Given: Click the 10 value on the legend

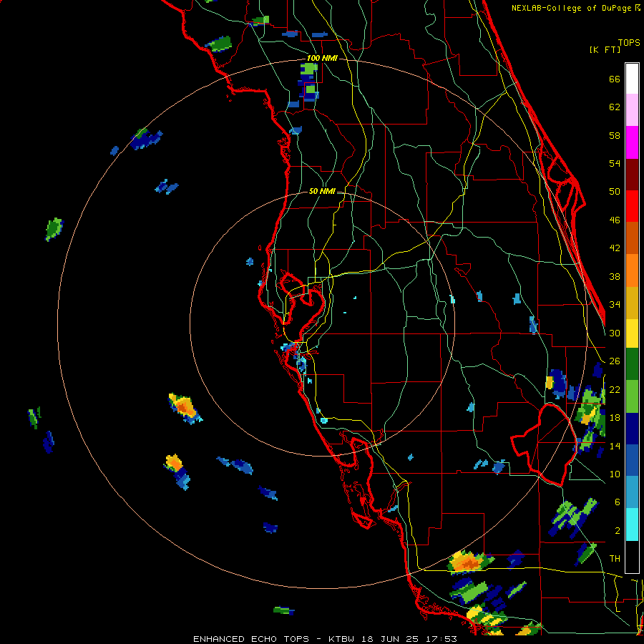Looking at the screenshot, I should tap(615, 474).
